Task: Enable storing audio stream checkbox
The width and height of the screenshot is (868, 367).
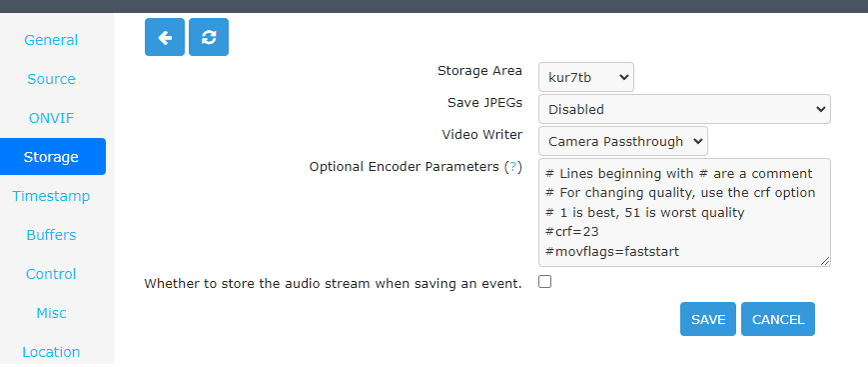Action: coord(545,282)
